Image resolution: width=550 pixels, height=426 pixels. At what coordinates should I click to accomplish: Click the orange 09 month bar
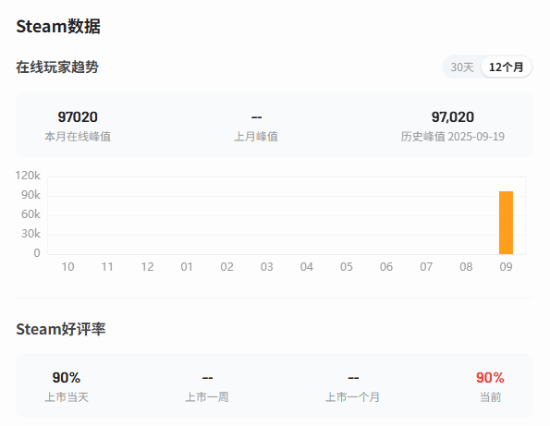pyautogui.click(x=506, y=222)
